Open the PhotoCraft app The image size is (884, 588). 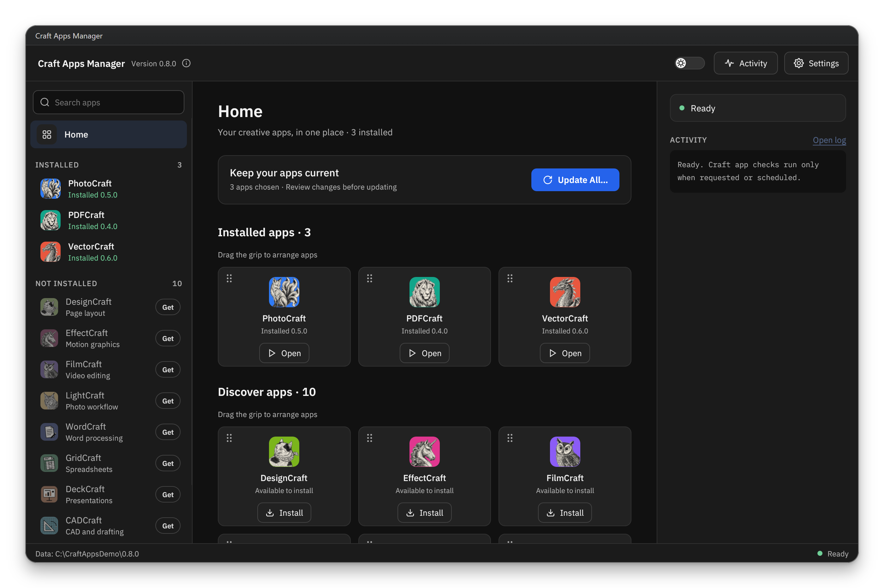click(284, 353)
